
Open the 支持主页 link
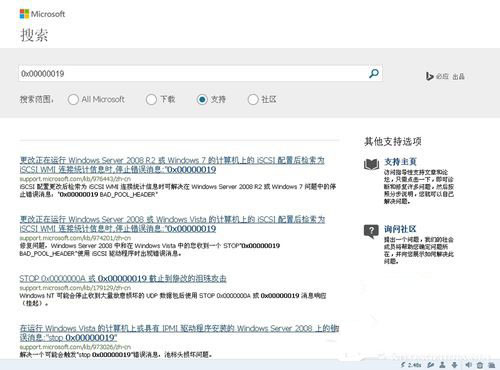[400, 162]
